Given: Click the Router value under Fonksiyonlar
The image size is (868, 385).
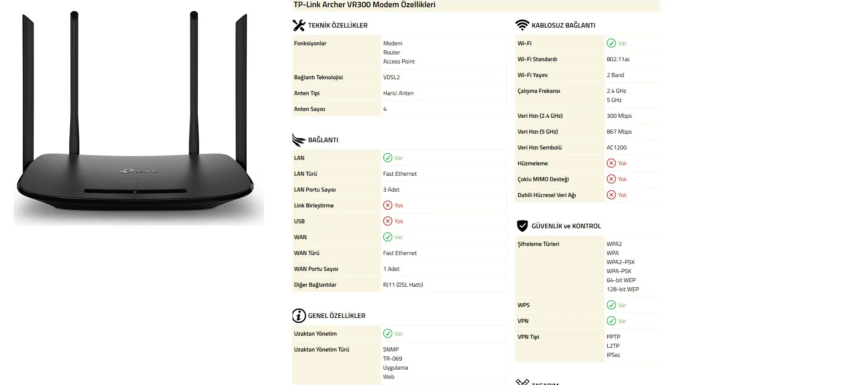Looking at the screenshot, I should point(391,53).
